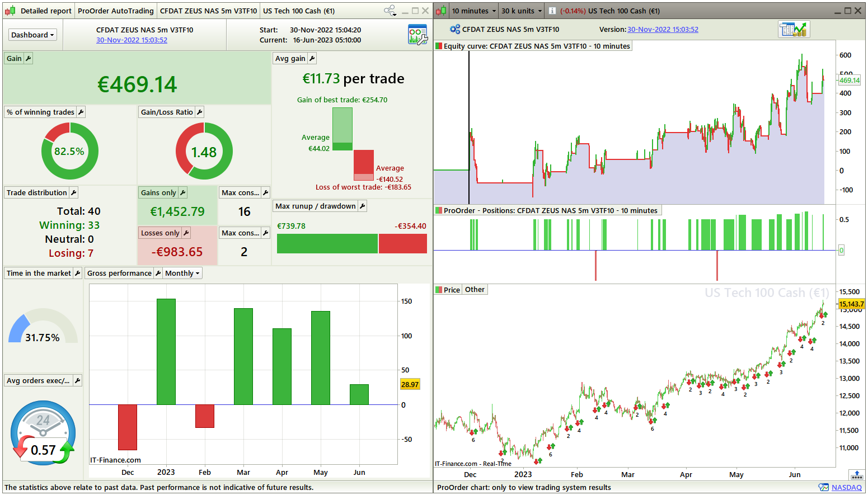Open the Gain panel wrench settings

pos(28,58)
